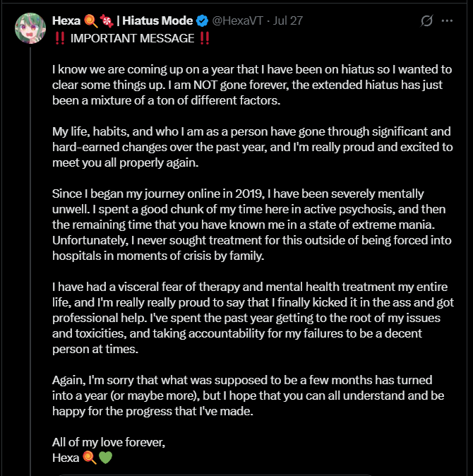The image size is (473, 476).
Task: Click the "IMPORTANT MESSAGE" headline text
Action: 131,38
